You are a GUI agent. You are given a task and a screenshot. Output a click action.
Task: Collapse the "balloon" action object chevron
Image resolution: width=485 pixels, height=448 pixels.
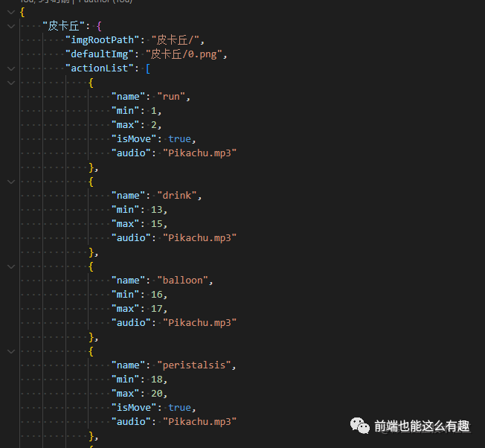point(11,266)
